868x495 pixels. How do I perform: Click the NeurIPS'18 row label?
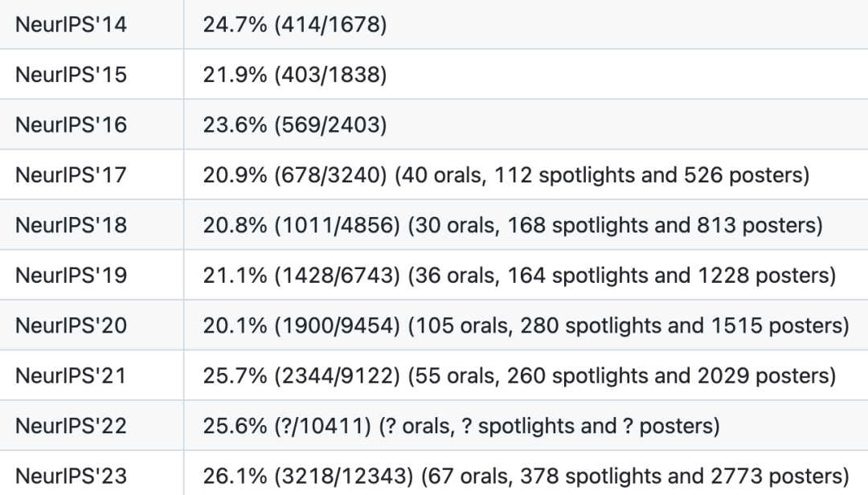(x=71, y=225)
